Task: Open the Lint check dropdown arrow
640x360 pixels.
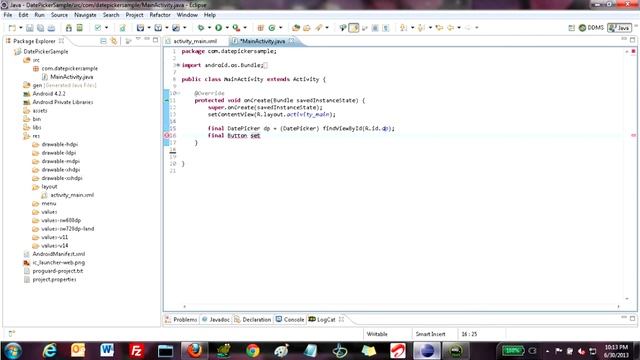Action: 107,28
